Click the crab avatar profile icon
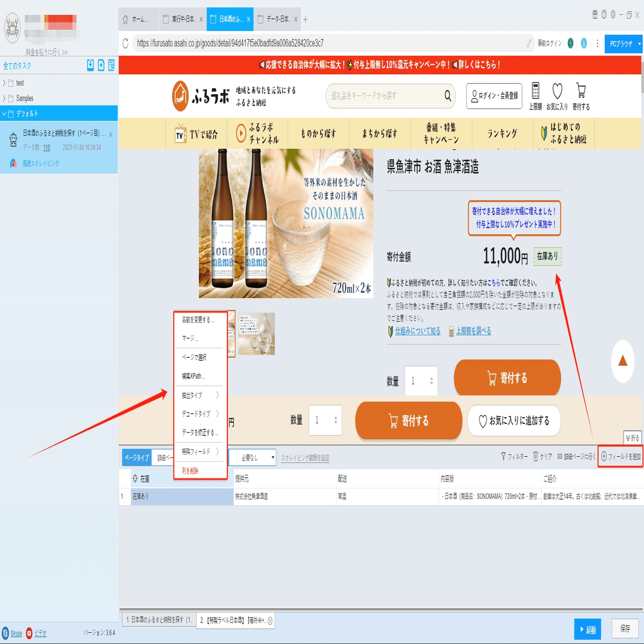644x644 pixels. pyautogui.click(x=12, y=27)
